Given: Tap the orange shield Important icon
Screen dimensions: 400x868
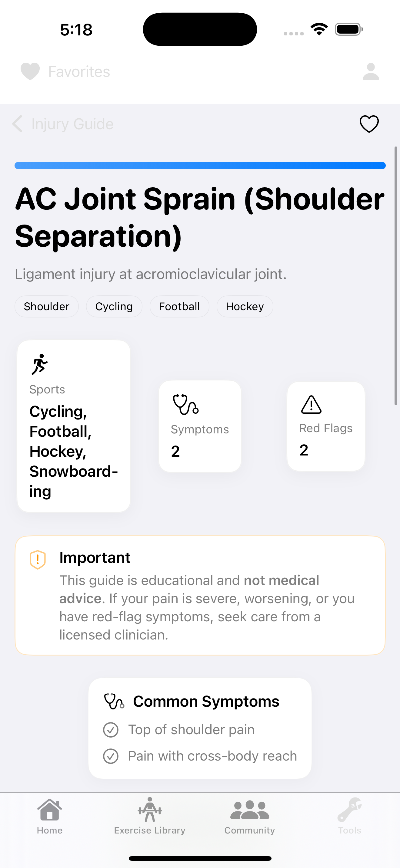Looking at the screenshot, I should click(38, 559).
